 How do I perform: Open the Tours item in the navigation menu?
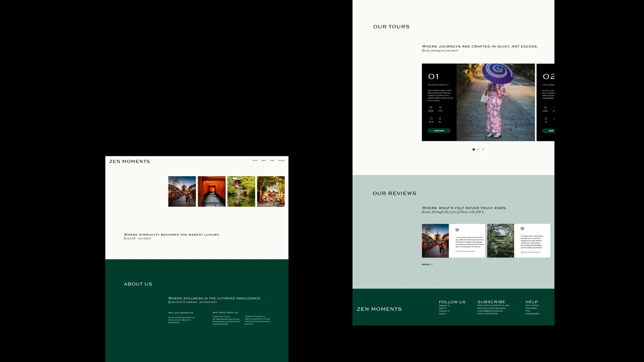(272, 160)
